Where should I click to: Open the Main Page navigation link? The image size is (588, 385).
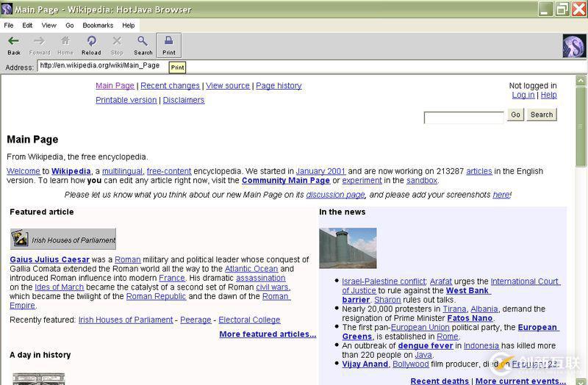click(115, 85)
